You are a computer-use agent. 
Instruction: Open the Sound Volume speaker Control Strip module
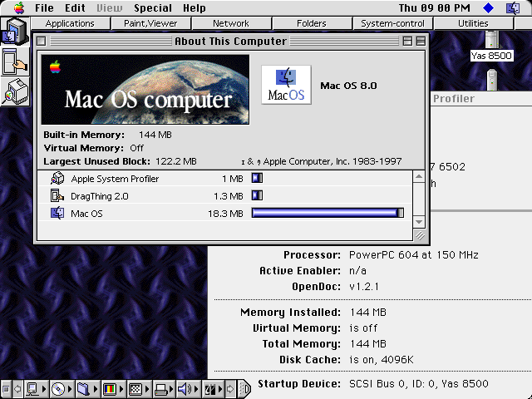[188, 389]
